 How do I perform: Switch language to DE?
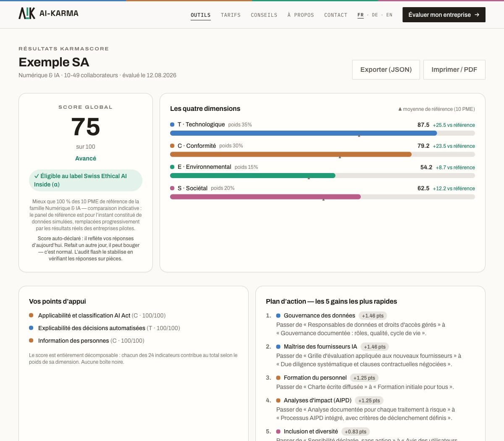tap(375, 15)
